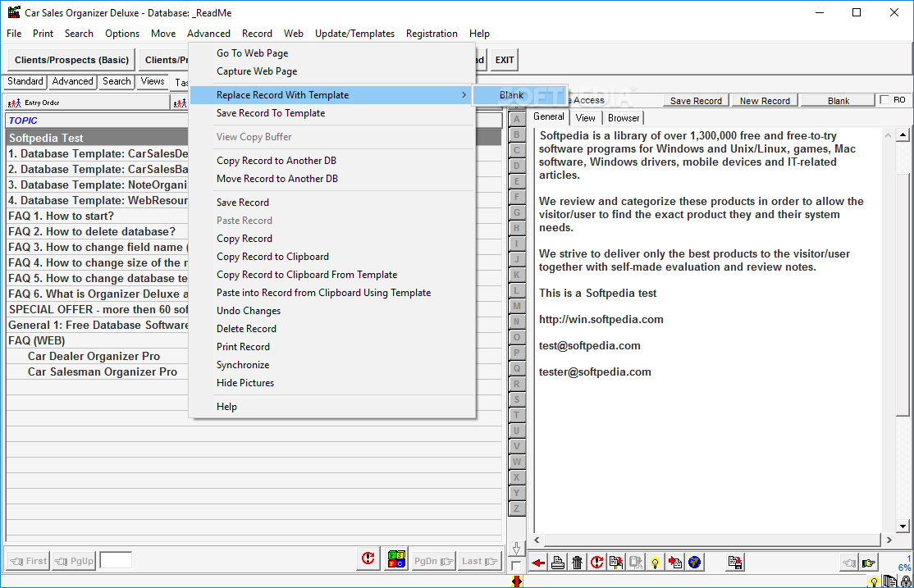This screenshot has width=914, height=588.
Task: Toggle the RO read-only checkbox
Action: click(x=884, y=100)
